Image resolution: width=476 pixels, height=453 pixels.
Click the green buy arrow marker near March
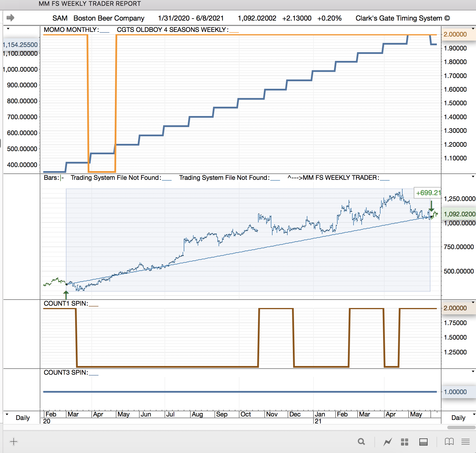pyautogui.click(x=66, y=295)
